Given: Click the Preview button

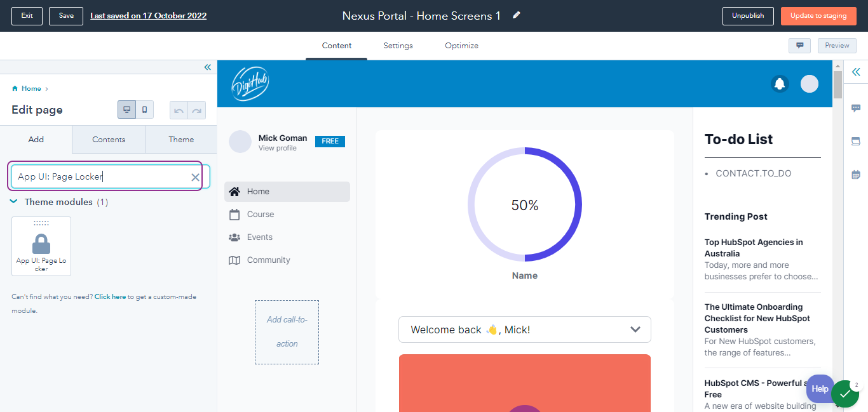Looking at the screenshot, I should point(837,45).
